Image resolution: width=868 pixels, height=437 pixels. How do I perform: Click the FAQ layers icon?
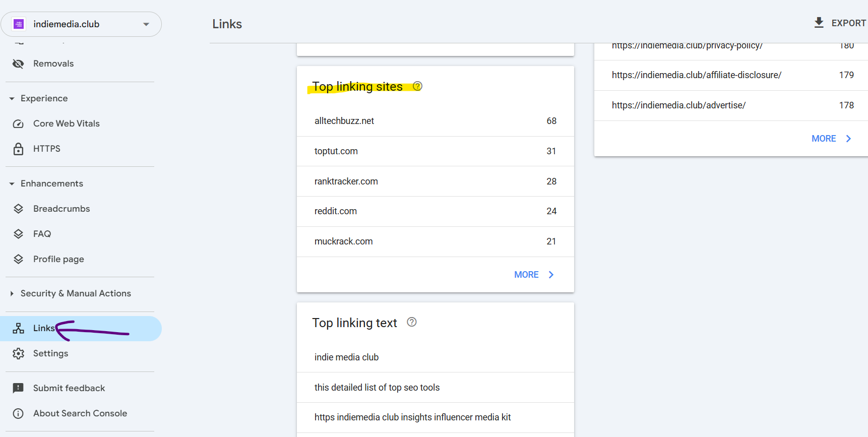coord(18,234)
